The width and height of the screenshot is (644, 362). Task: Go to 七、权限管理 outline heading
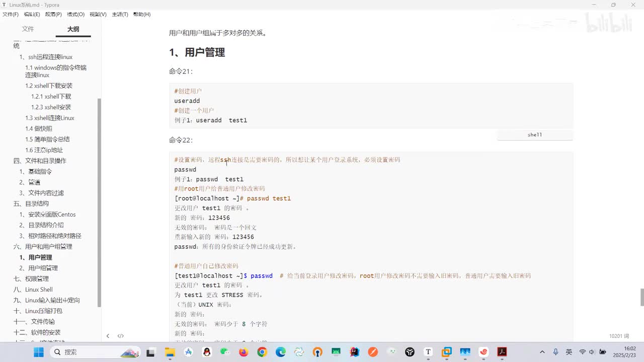pos(31,279)
